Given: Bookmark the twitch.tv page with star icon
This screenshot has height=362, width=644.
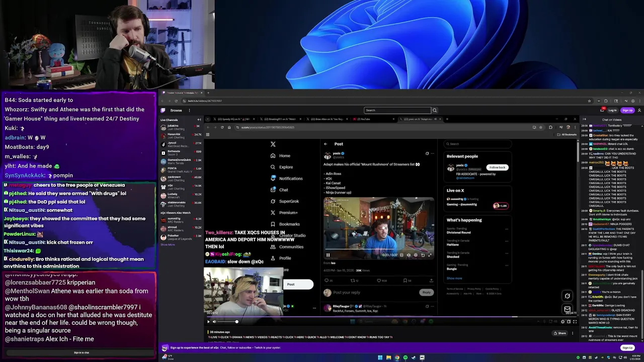Looking at the screenshot, I should click(x=589, y=101).
